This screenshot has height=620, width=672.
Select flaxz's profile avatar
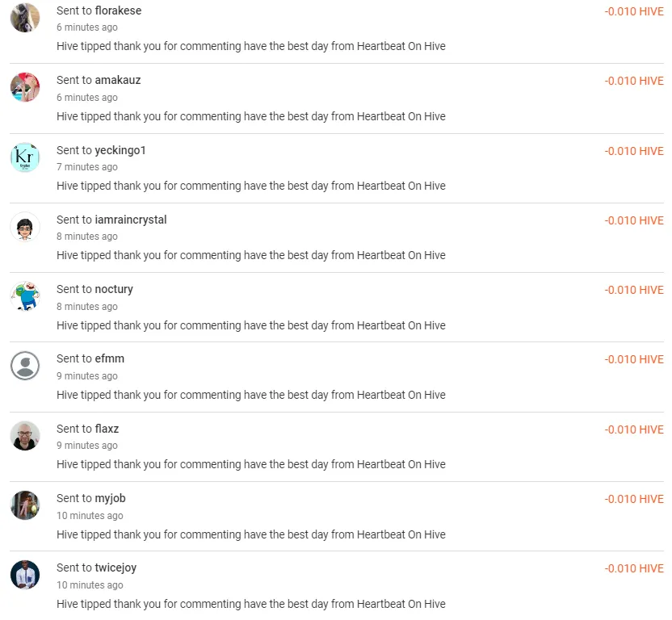tap(25, 436)
